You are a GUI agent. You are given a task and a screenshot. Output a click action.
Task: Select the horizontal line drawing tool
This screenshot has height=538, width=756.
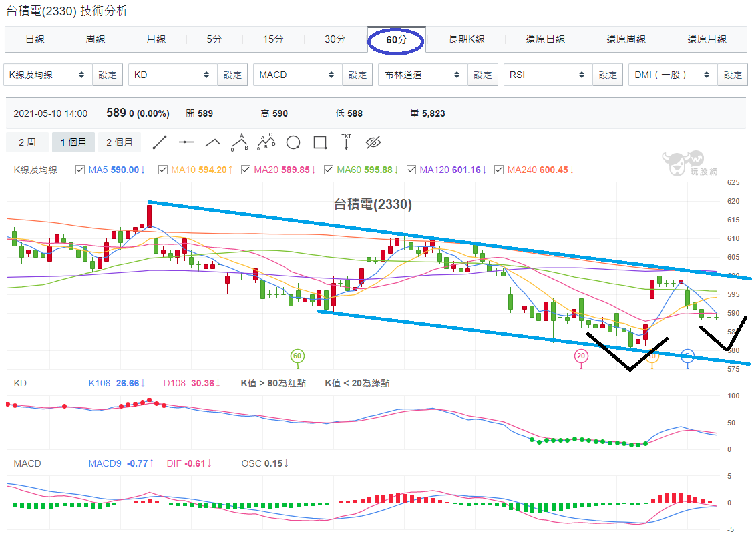(x=186, y=142)
